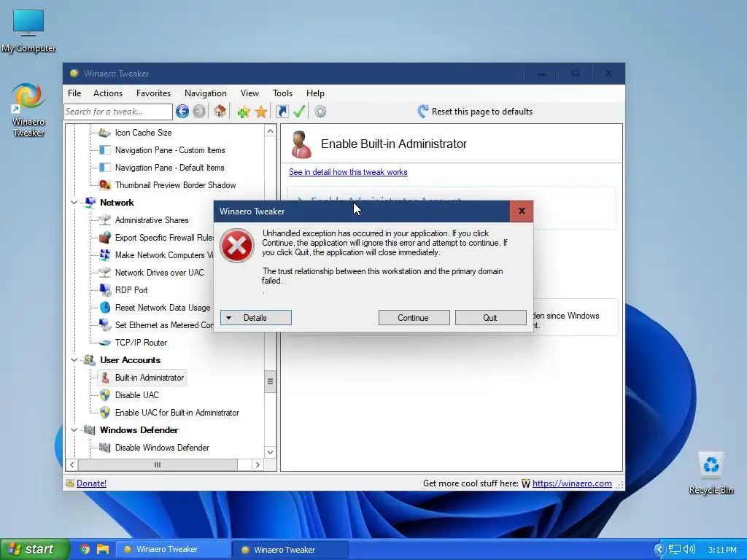The height and width of the screenshot is (560, 747).
Task: Go to the Home page icon
Action: click(x=220, y=112)
